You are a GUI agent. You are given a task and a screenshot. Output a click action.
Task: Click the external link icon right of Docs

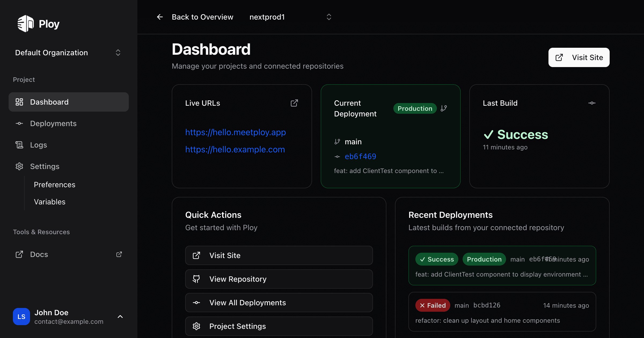click(x=119, y=254)
